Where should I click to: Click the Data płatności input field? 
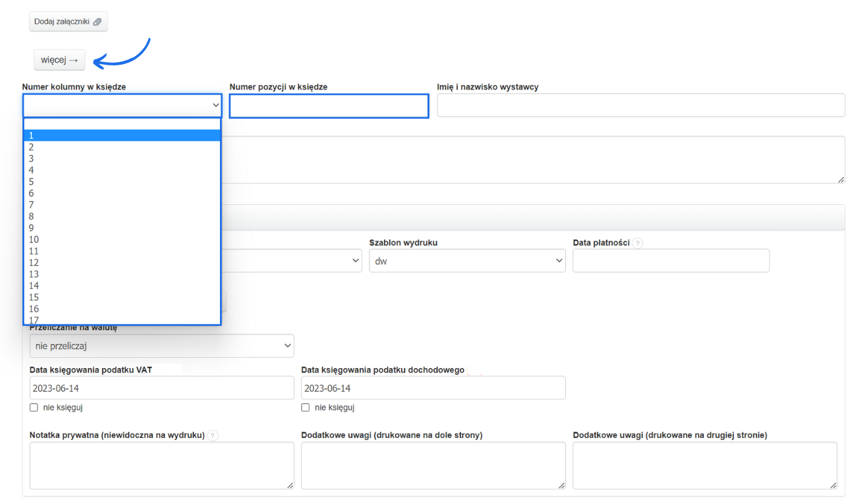671,261
